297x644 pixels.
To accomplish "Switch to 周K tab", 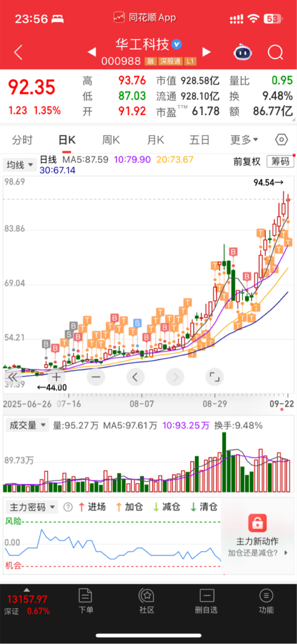I will tap(111, 140).
